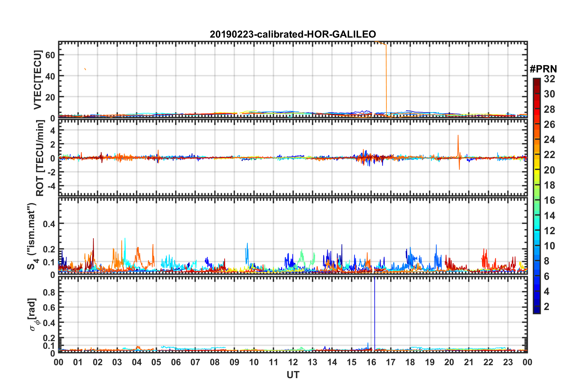Click colorbar tick label 10

[x=549, y=246]
